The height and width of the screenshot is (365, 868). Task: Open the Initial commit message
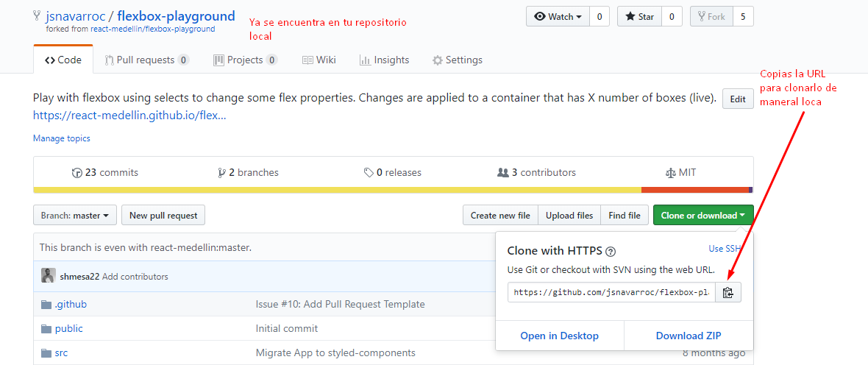pyautogui.click(x=287, y=328)
